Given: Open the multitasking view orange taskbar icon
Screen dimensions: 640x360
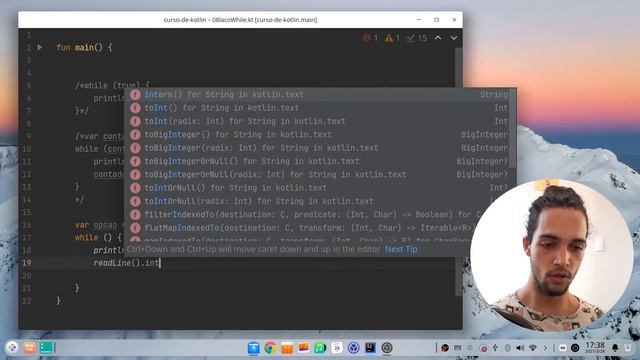Looking at the screenshot, I should click(x=29, y=348).
